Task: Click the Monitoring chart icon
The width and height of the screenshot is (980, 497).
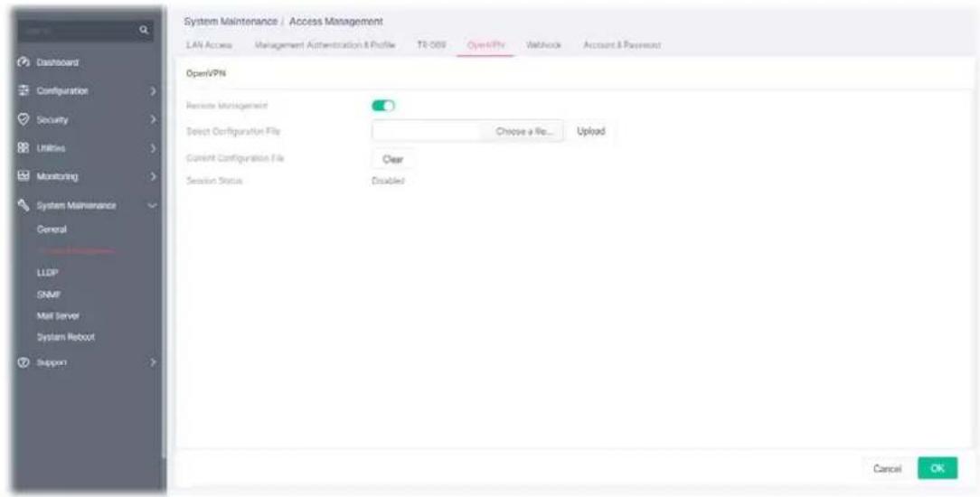Action: pyautogui.click(x=25, y=177)
